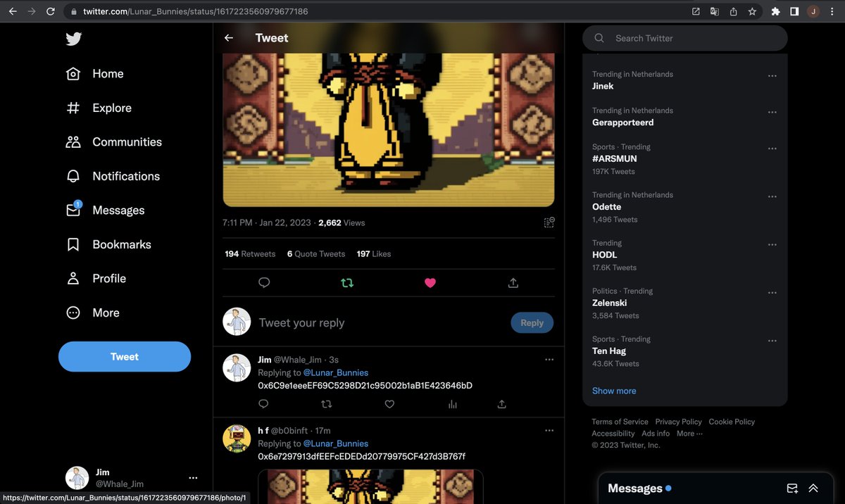Click Tweet your reply text field
The width and height of the screenshot is (845, 504).
point(380,322)
